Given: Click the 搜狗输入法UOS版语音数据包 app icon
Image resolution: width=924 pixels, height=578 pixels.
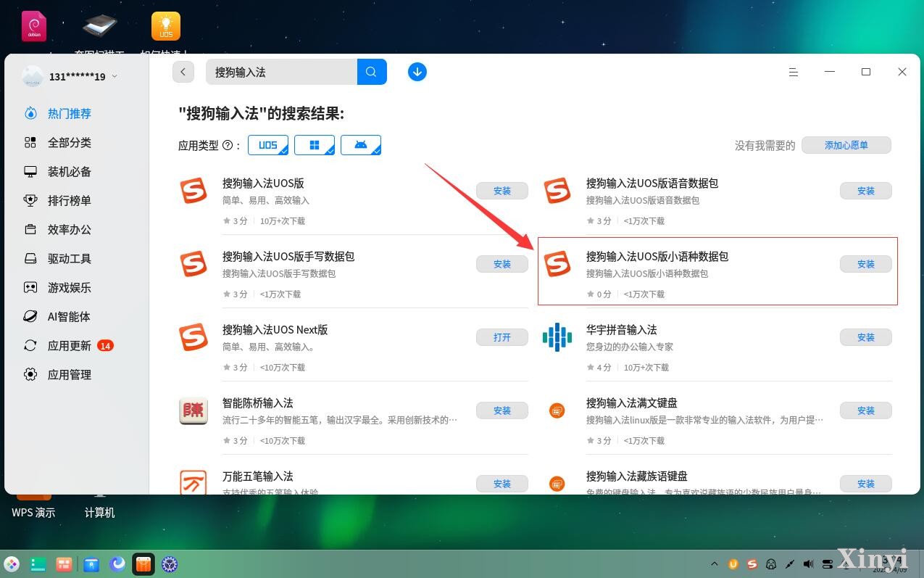Looking at the screenshot, I should [557, 191].
